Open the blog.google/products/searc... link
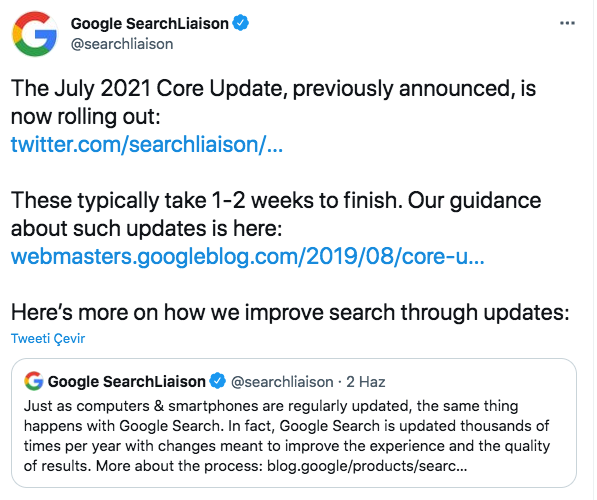Image resolution: width=597 pixels, height=500 pixels. coord(367,466)
